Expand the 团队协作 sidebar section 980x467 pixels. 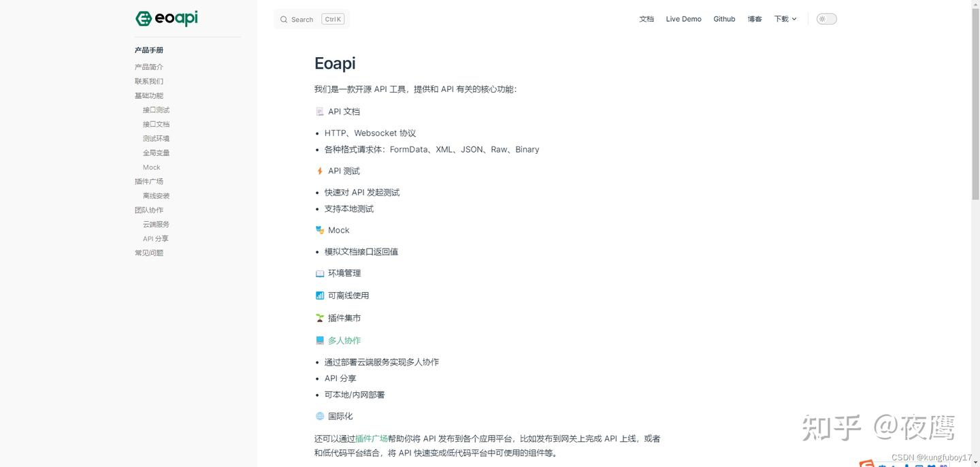[149, 210]
